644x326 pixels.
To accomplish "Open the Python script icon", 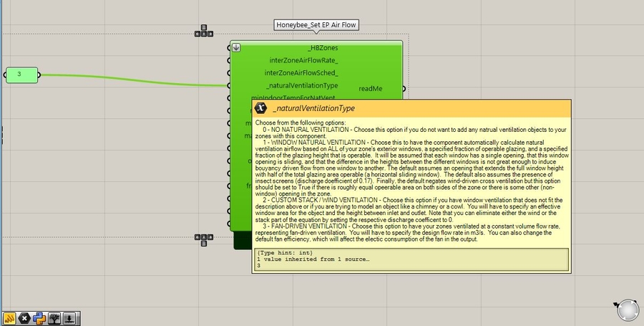I will 39,317.
